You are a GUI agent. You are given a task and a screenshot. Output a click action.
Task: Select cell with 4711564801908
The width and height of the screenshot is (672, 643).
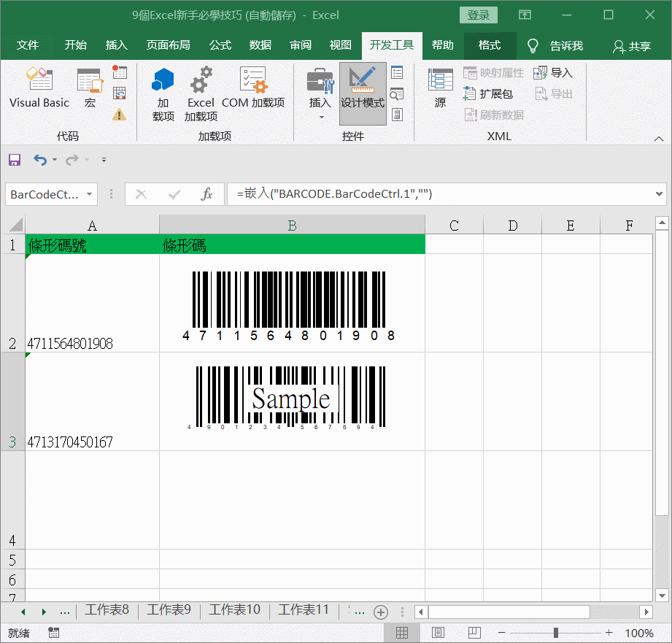click(x=92, y=304)
